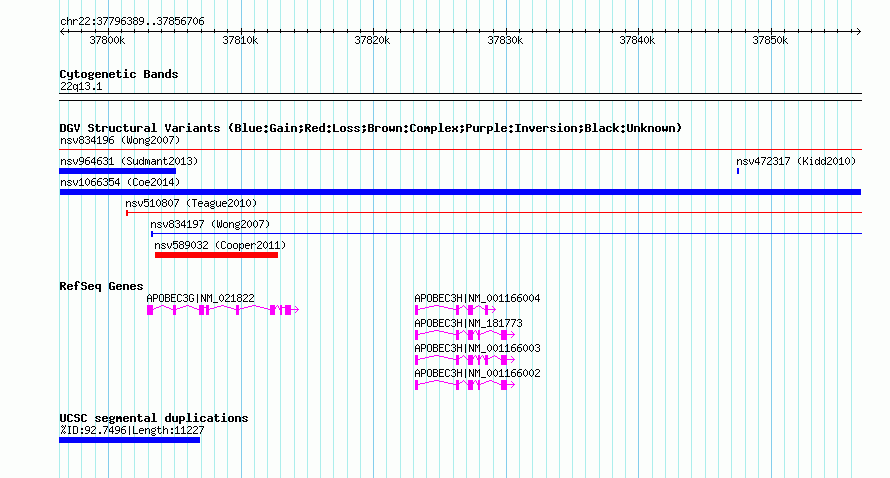This screenshot has height=478, width=890.
Task: Select the nsv589032 (Cooper2011) red loss bar
Action: pyautogui.click(x=216, y=255)
